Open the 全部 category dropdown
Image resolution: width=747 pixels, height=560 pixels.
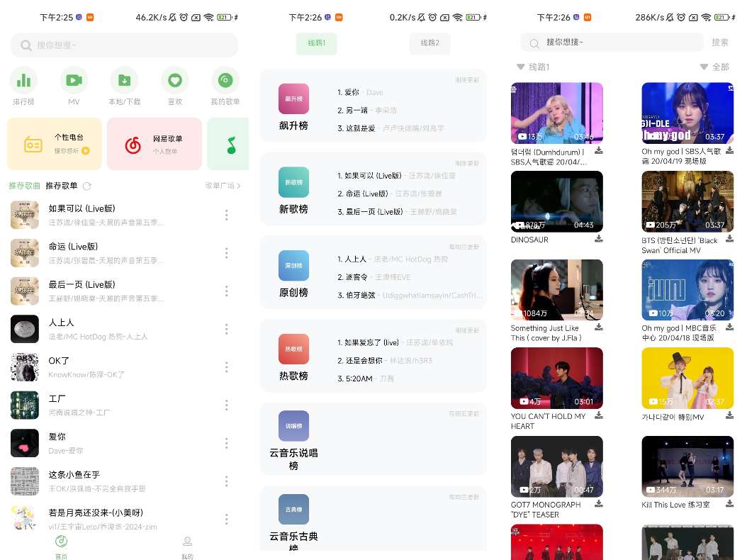click(714, 67)
